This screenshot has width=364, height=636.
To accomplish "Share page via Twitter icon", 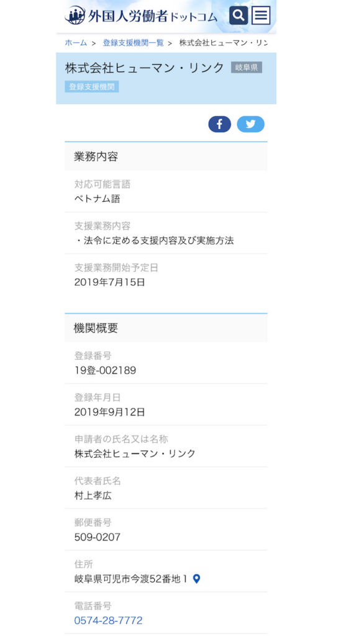I will coord(250,124).
